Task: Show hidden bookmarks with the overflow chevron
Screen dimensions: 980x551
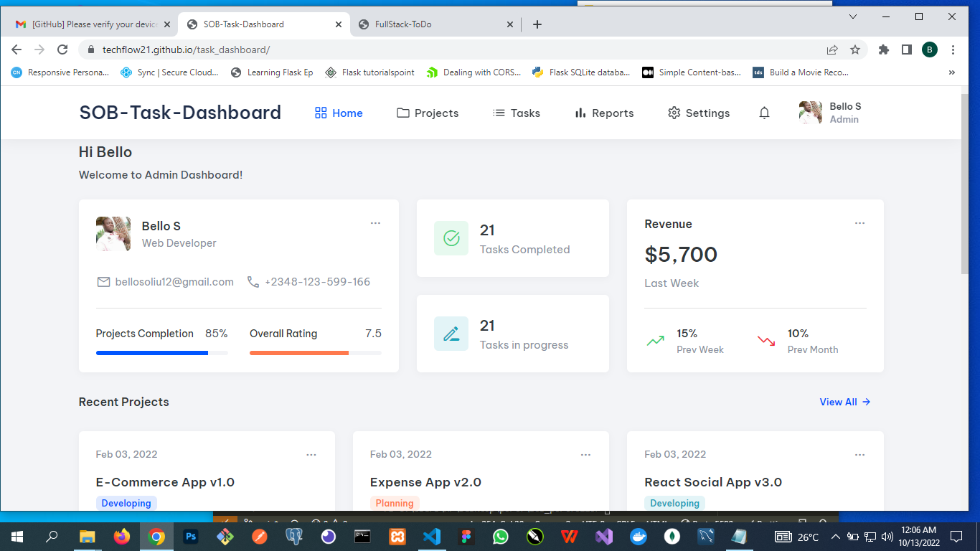Action: pos(952,72)
